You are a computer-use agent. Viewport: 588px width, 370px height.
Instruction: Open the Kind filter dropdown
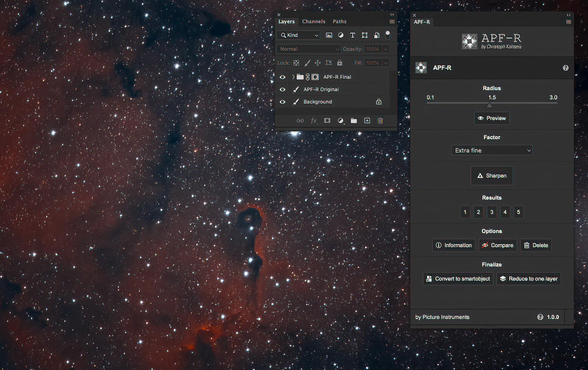(x=299, y=35)
